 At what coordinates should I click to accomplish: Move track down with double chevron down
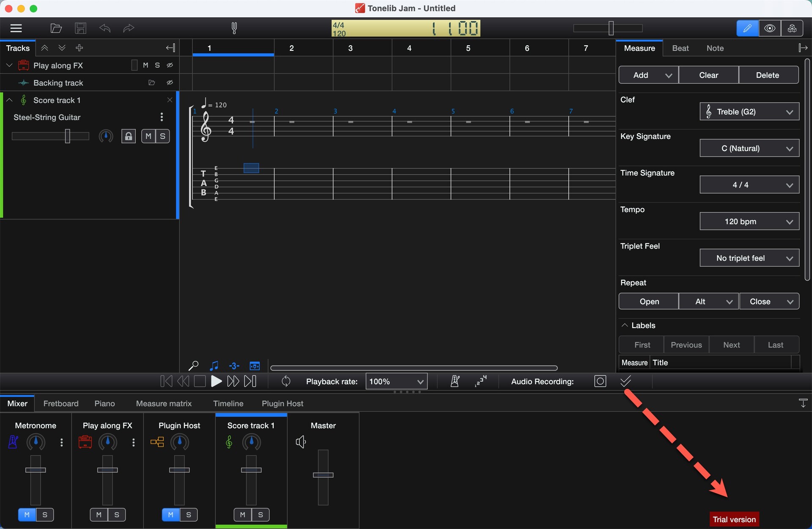point(62,48)
